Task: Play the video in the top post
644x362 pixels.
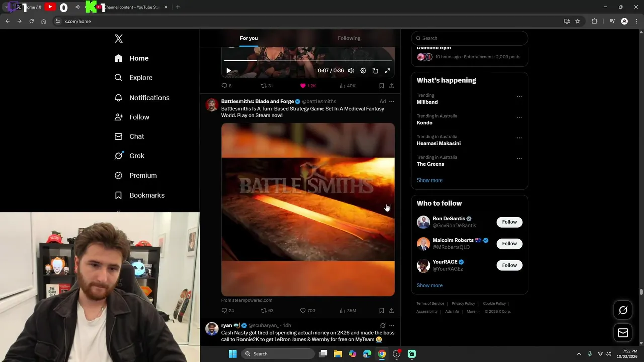Action: tap(229, 71)
